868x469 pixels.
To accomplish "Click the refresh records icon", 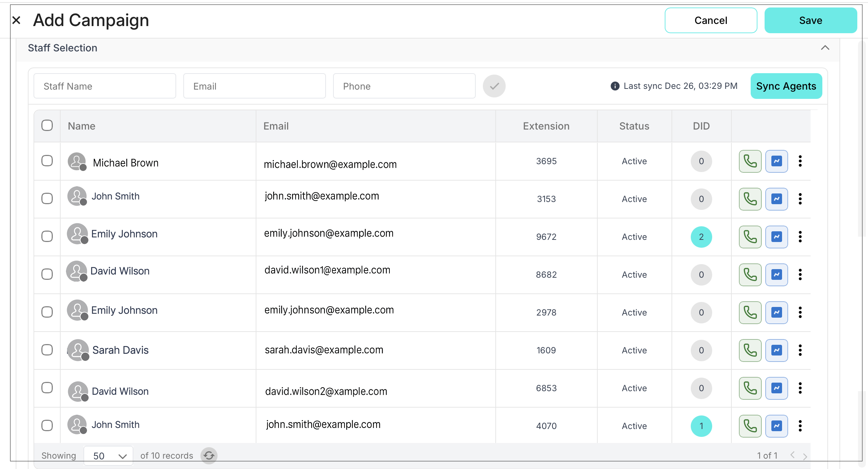I will pos(209,456).
